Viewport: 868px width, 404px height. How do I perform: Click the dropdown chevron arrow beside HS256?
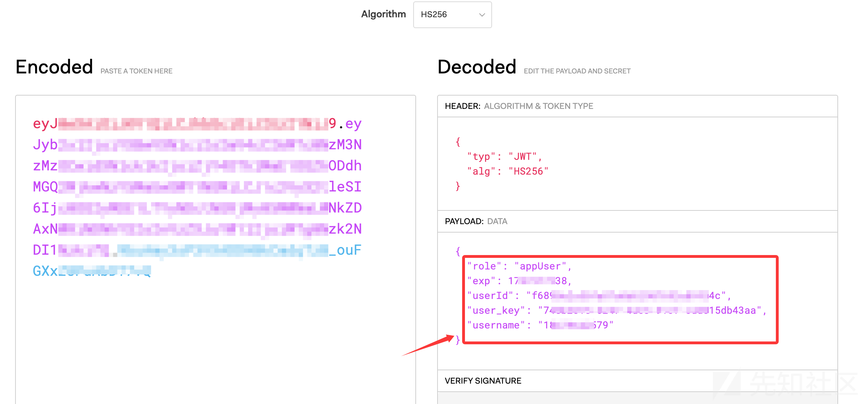pyautogui.click(x=482, y=15)
